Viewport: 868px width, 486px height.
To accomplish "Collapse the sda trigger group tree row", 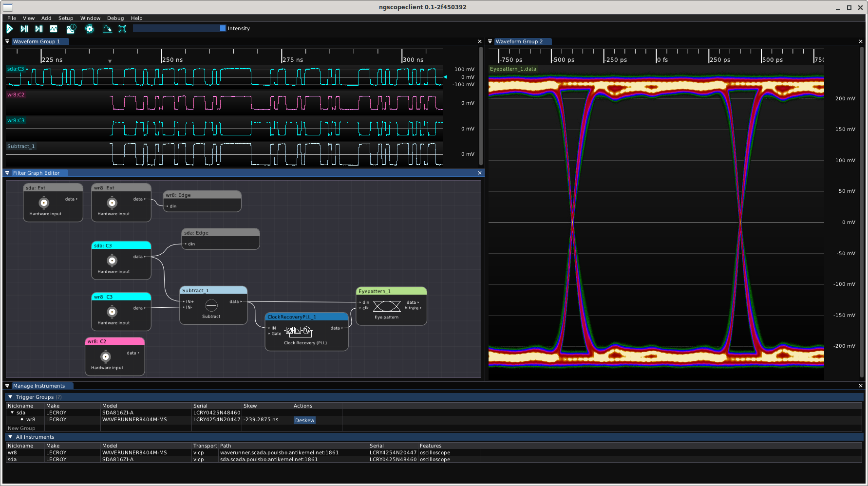I will tap(12, 412).
